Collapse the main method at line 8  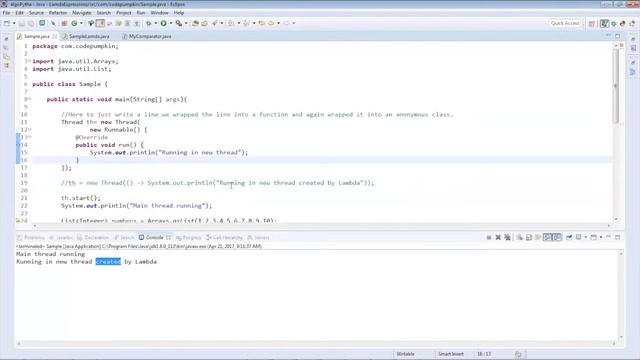coord(29,99)
